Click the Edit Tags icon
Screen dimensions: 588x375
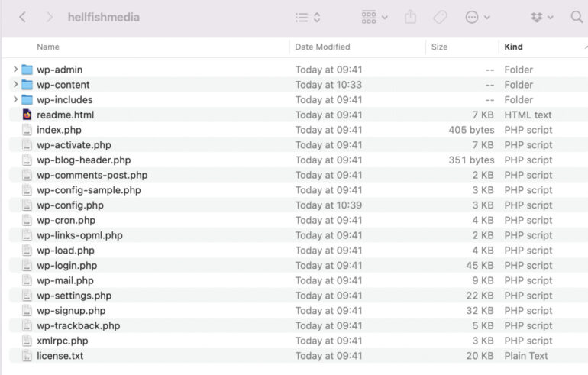point(440,17)
